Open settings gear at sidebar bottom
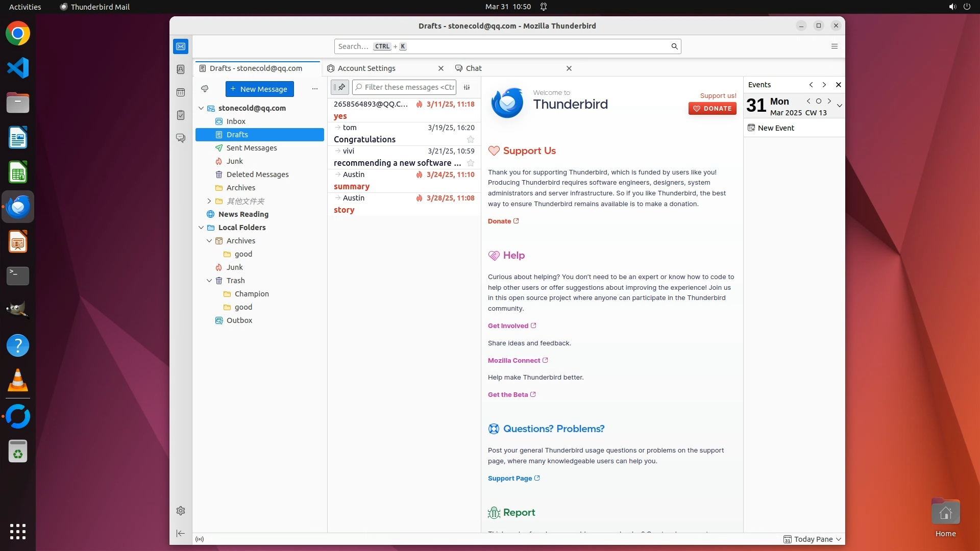The height and width of the screenshot is (551, 980). point(181,511)
